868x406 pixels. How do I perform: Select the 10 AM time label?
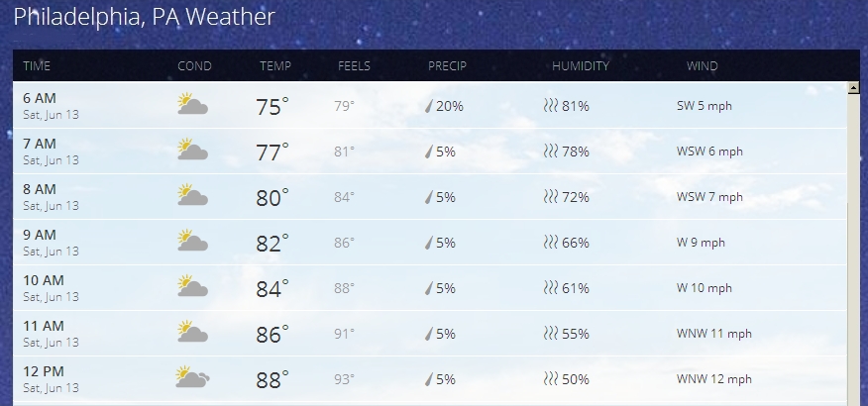[x=43, y=280]
